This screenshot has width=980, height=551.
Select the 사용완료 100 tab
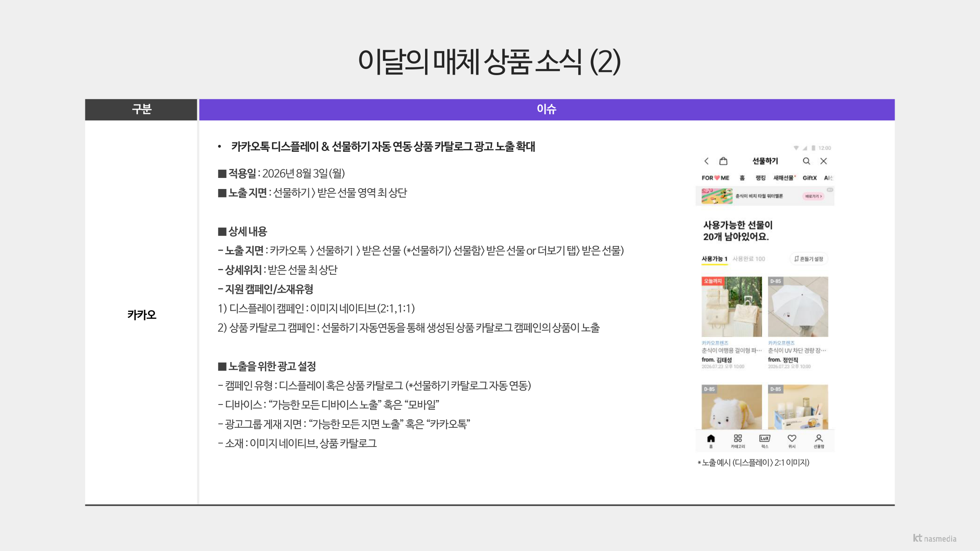(749, 259)
